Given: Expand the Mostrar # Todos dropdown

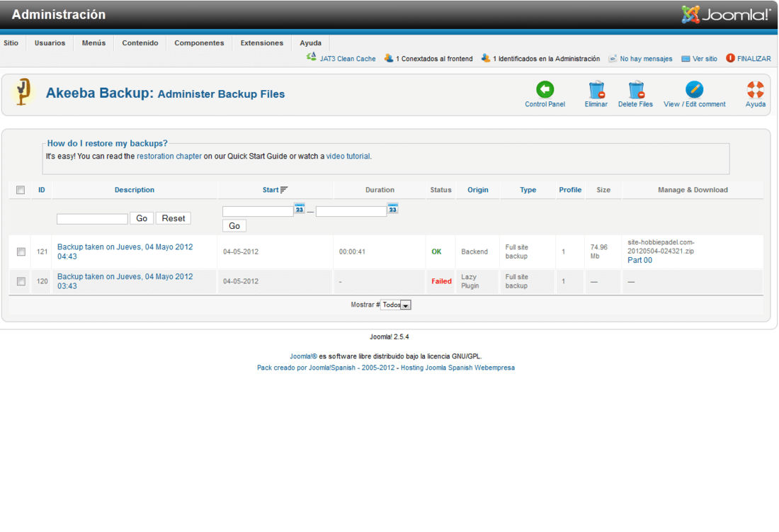Looking at the screenshot, I should (x=395, y=305).
